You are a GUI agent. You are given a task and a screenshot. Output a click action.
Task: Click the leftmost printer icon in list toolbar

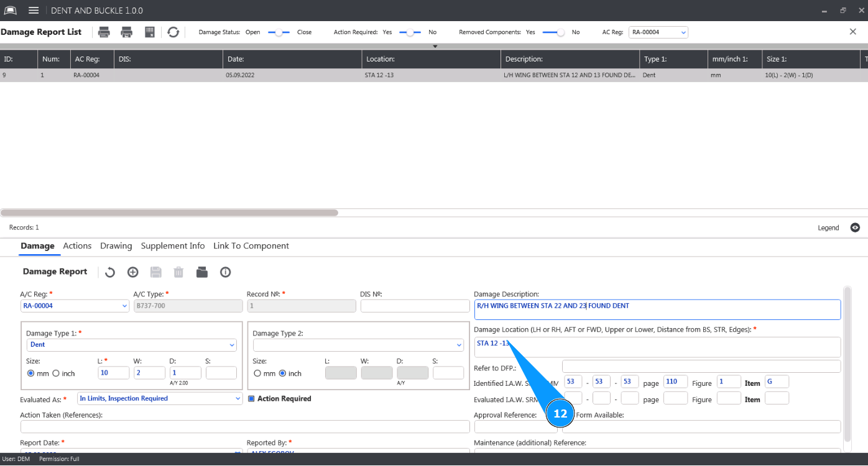click(x=104, y=32)
